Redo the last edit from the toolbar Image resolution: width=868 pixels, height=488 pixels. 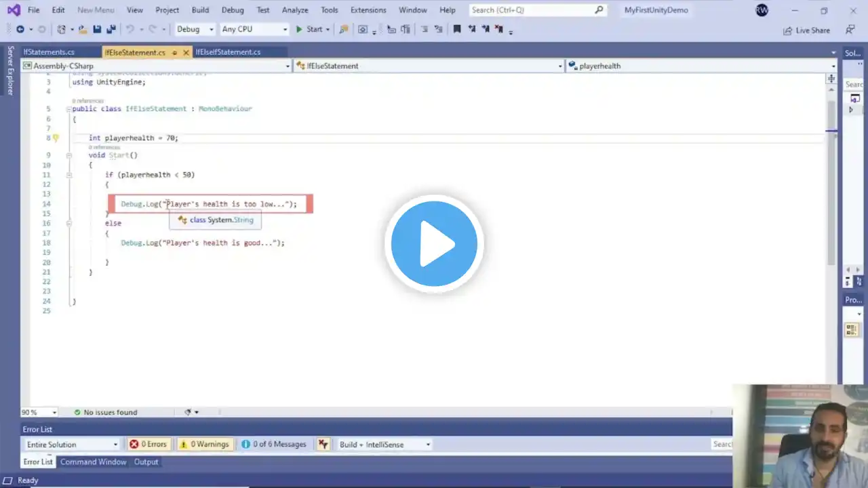(x=153, y=29)
